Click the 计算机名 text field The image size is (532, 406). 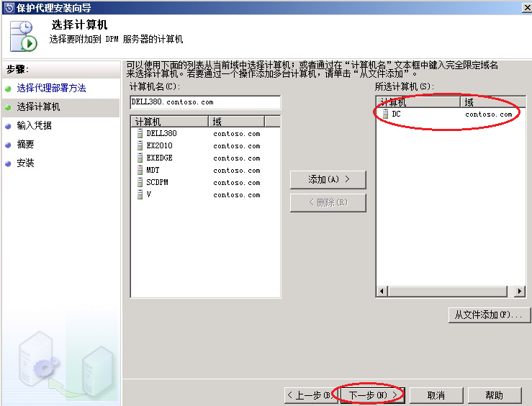click(205, 102)
